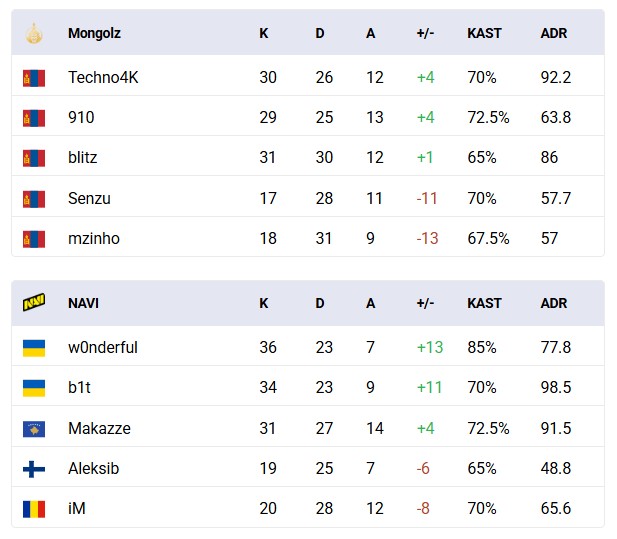Click the NAVI team logo
Viewport: 617px width, 539px height.
click(x=34, y=303)
